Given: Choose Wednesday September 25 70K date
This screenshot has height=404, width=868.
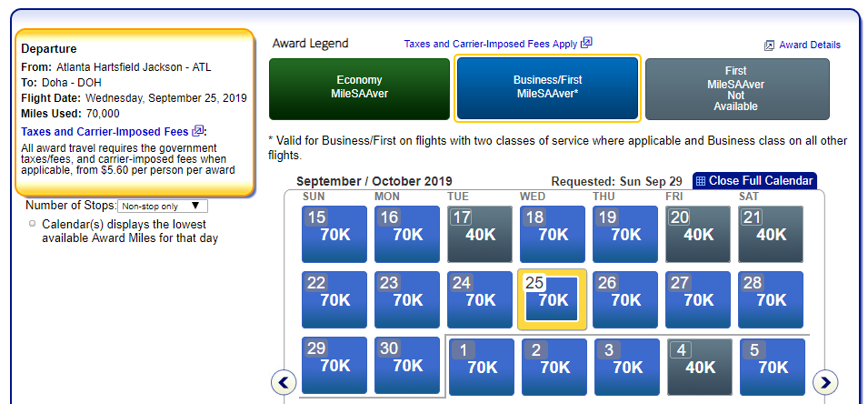Looking at the screenshot, I should point(553,298).
